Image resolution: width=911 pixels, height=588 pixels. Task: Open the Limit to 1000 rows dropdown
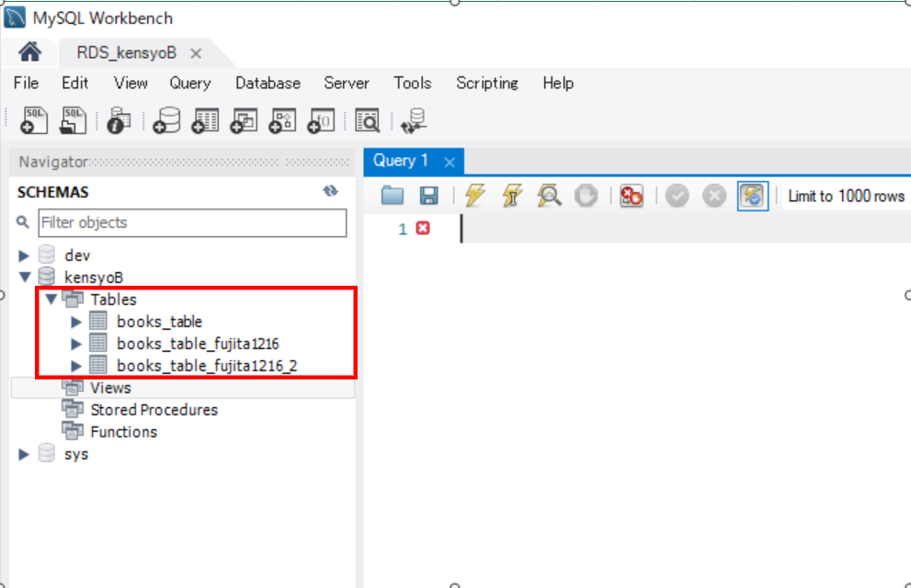846,197
